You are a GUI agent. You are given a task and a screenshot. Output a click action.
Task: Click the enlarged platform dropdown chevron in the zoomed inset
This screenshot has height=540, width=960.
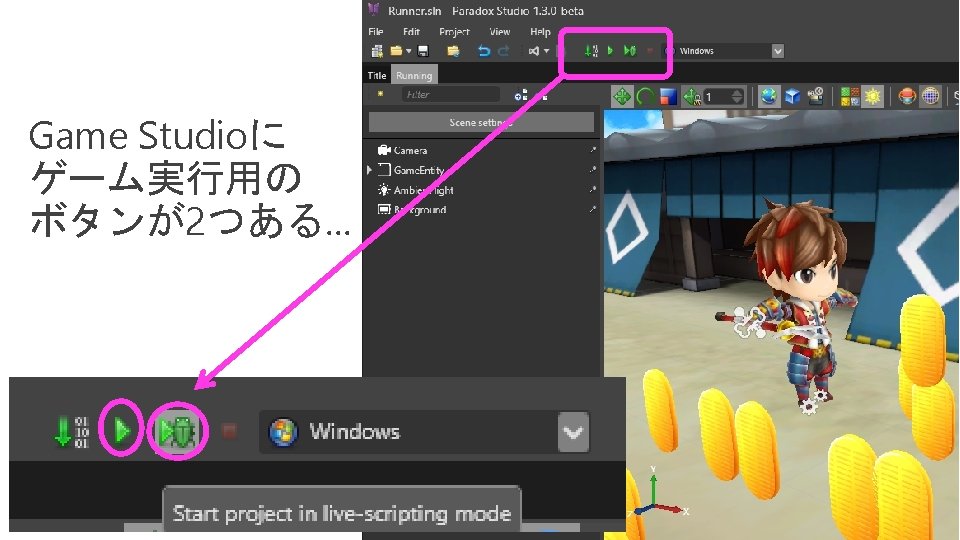[x=573, y=432]
